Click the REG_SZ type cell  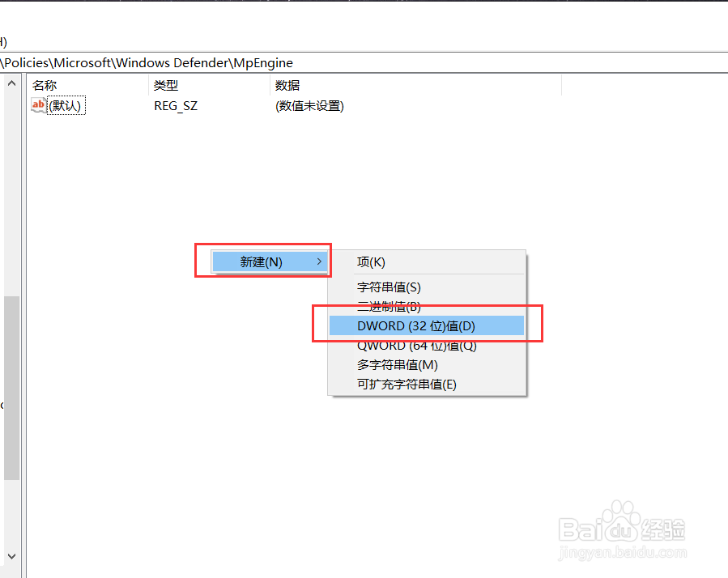click(176, 106)
